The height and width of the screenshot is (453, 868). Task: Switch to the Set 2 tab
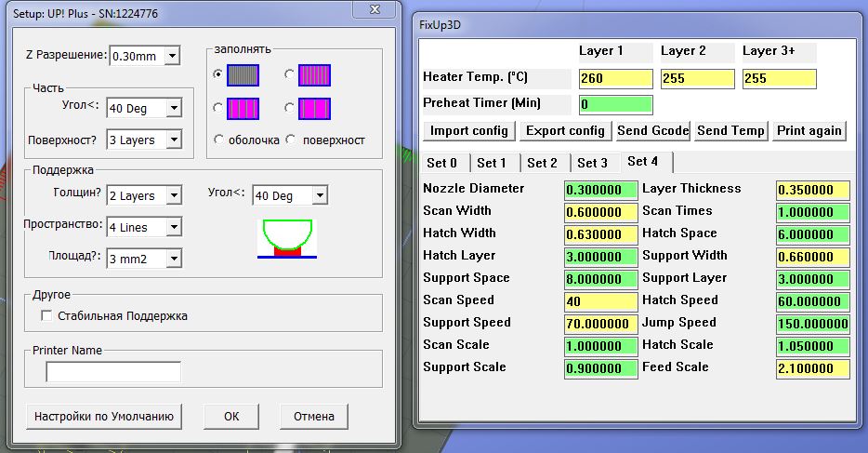(542, 163)
